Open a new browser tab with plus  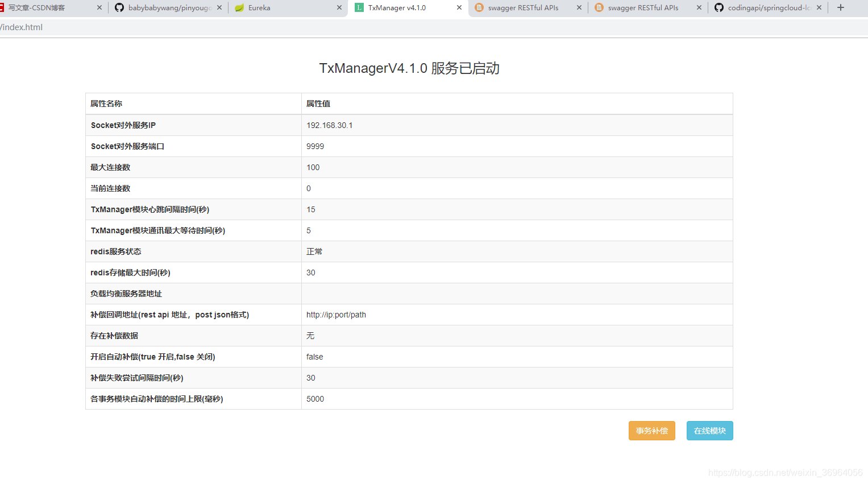(x=841, y=8)
